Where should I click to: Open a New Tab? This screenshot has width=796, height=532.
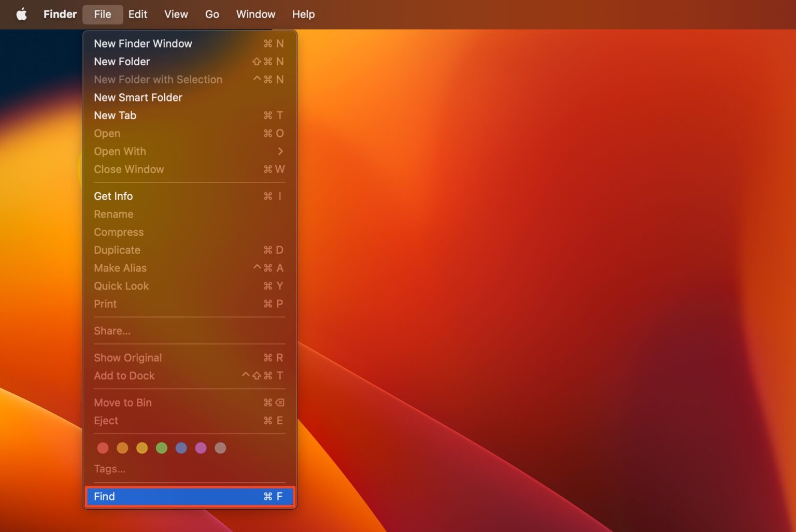coord(115,115)
